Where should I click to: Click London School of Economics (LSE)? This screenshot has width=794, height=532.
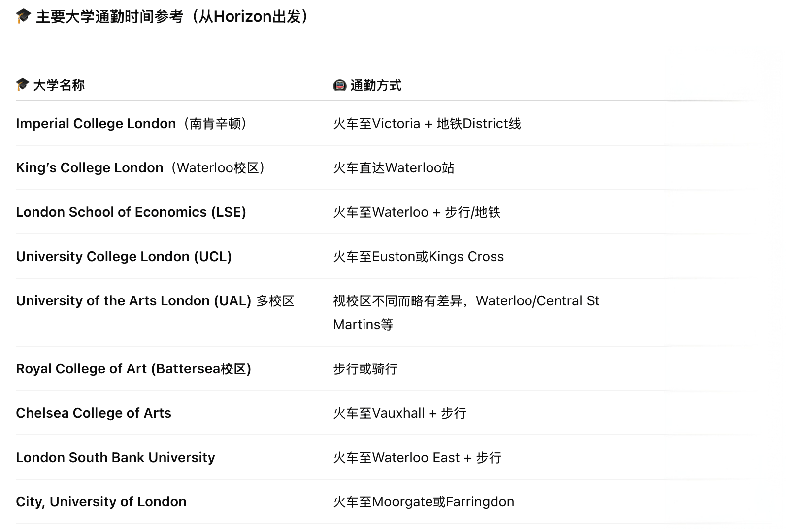coord(131,212)
